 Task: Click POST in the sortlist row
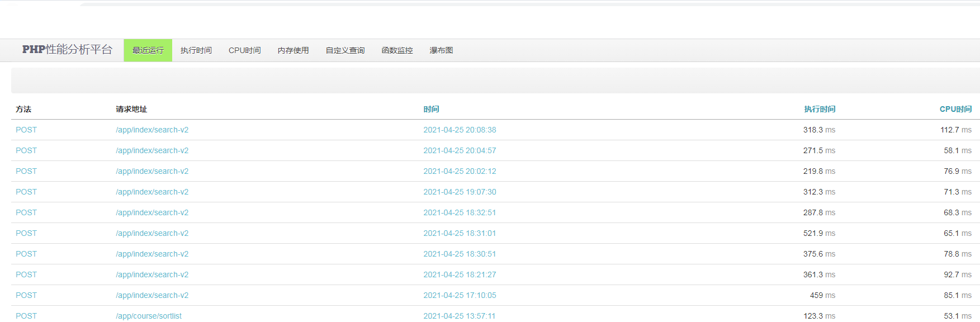point(26,316)
